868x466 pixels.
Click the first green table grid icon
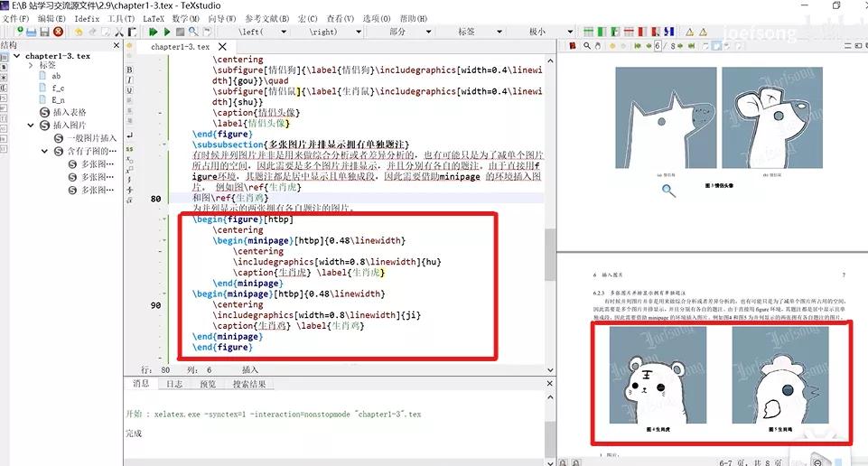click(x=588, y=33)
